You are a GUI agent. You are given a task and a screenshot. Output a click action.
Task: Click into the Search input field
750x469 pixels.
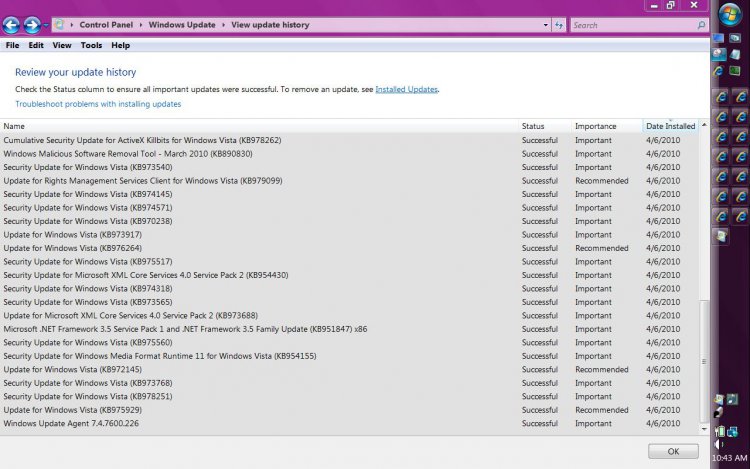[x=634, y=25]
